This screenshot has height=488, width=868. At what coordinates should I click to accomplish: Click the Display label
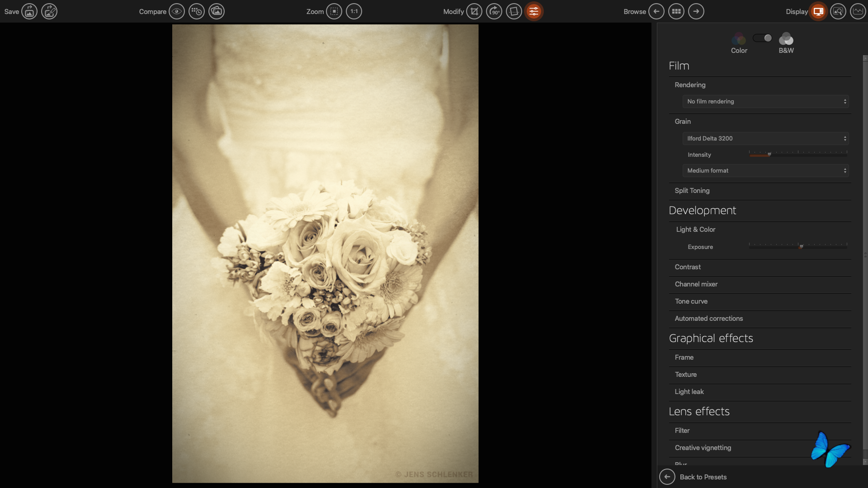point(797,12)
